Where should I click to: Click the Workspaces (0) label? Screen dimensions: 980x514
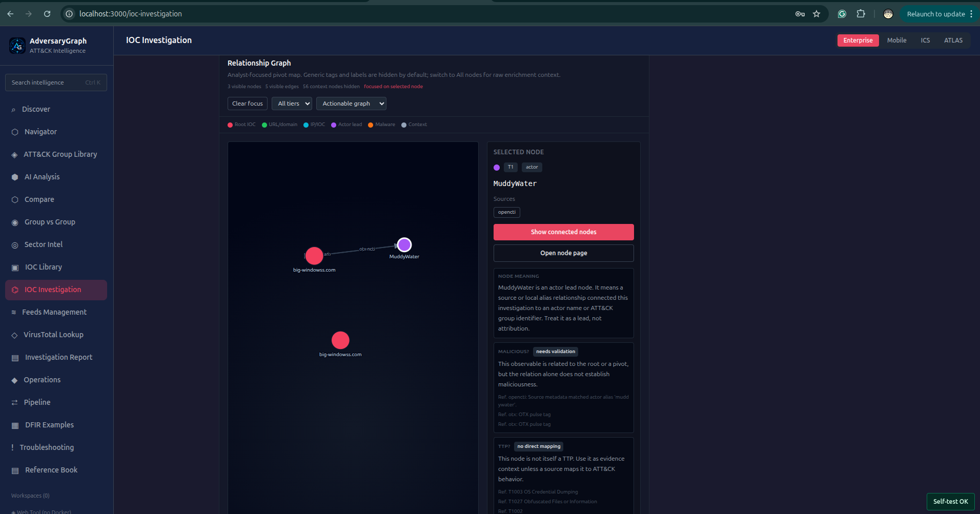pos(30,496)
